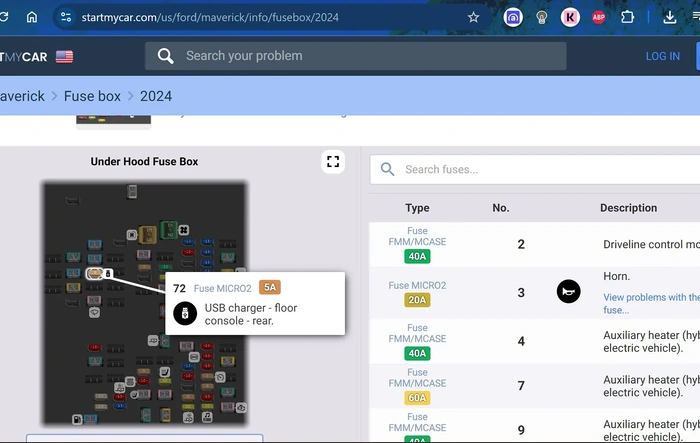Click fuse number 4 in the table

(x=521, y=341)
